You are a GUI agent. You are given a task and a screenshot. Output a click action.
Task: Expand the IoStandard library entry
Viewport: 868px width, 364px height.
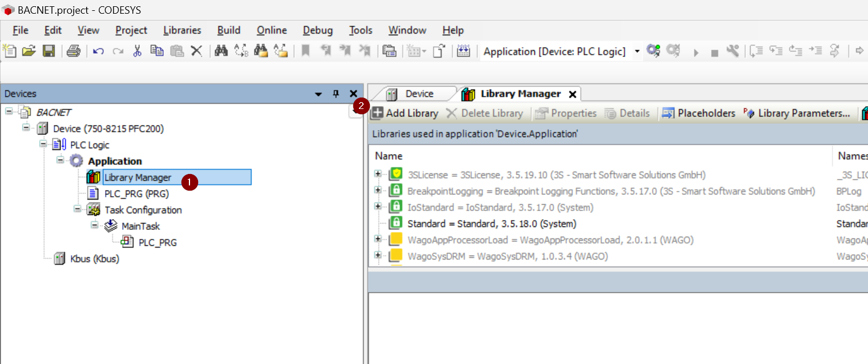point(378,206)
